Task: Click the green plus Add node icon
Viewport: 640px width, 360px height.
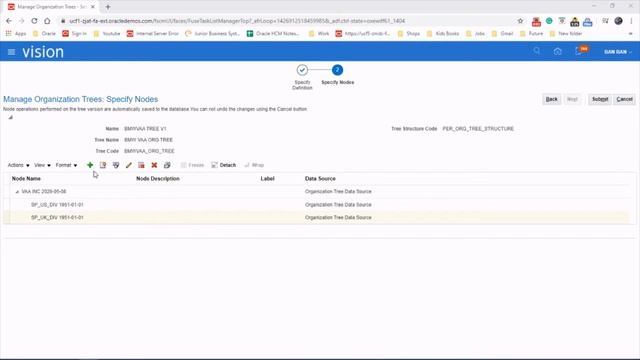Action: point(90,165)
